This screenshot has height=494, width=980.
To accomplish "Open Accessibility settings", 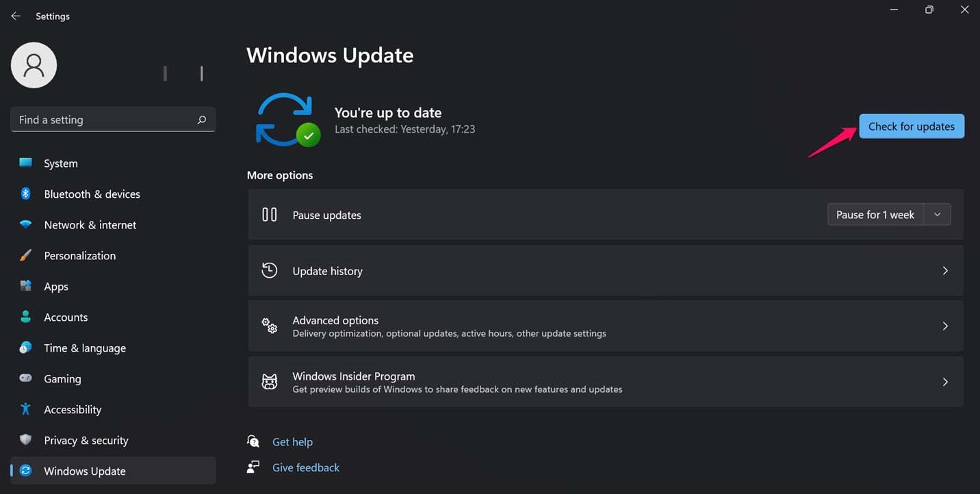I will pos(73,409).
